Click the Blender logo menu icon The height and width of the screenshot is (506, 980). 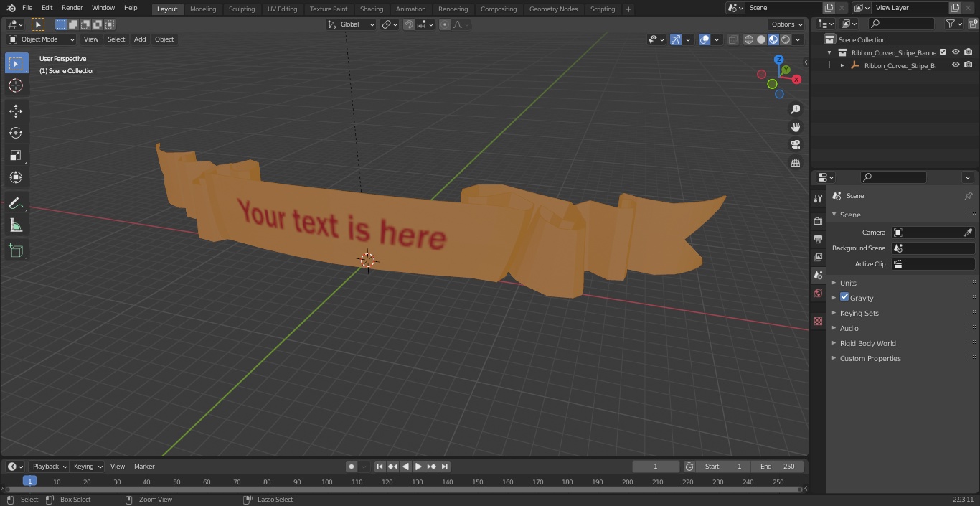coord(11,8)
